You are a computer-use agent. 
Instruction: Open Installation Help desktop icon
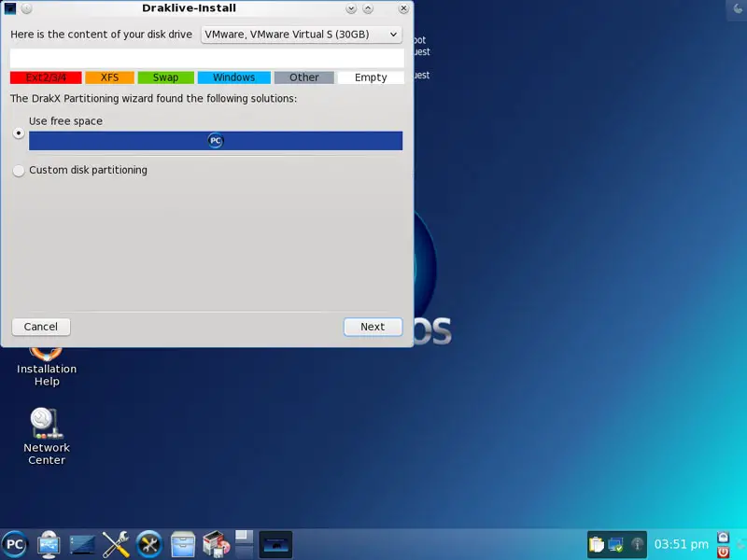click(46, 368)
